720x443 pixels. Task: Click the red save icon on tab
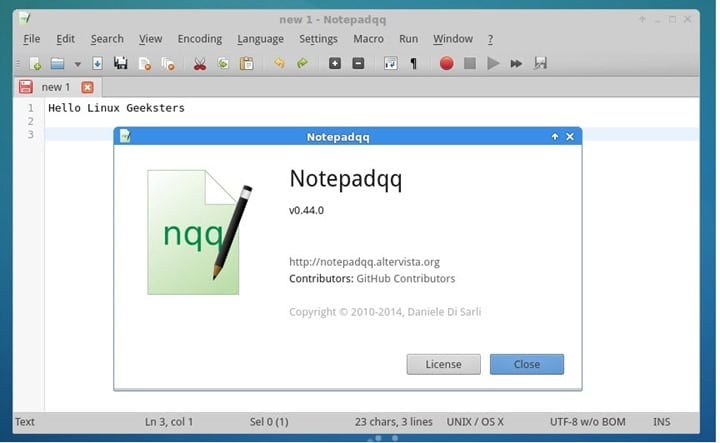[26, 87]
